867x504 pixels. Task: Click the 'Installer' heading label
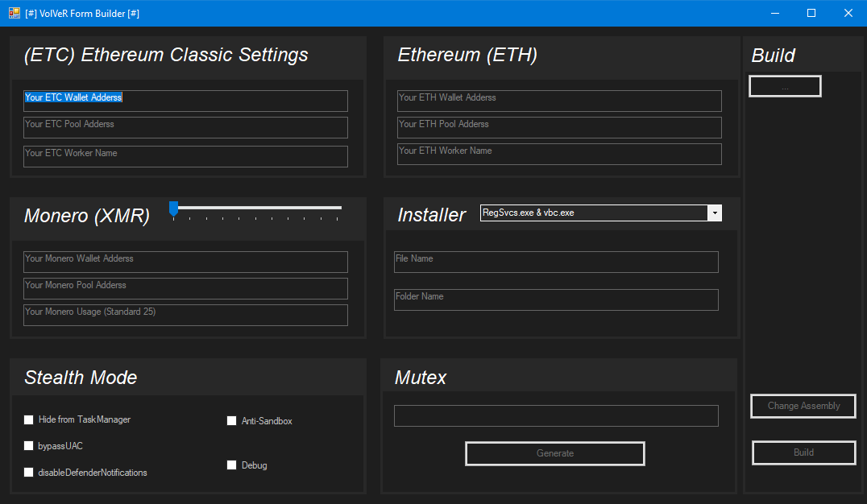click(x=432, y=215)
